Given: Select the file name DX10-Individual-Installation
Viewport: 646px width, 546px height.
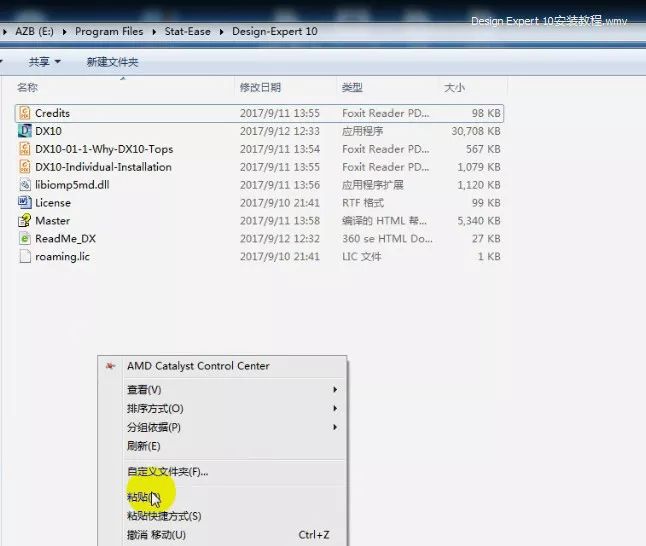Looking at the screenshot, I should [x=103, y=167].
